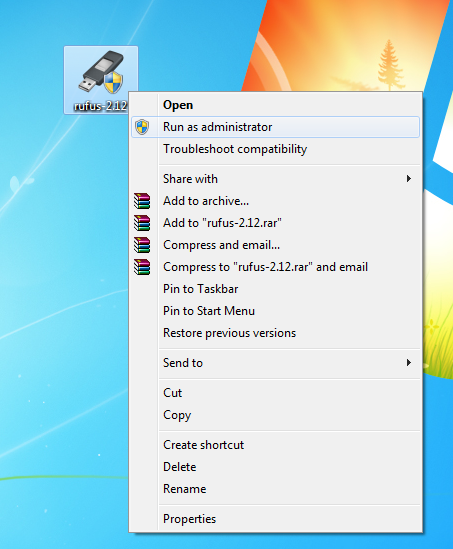
Task: Choose Pin to Start Menu
Action: (x=276, y=311)
